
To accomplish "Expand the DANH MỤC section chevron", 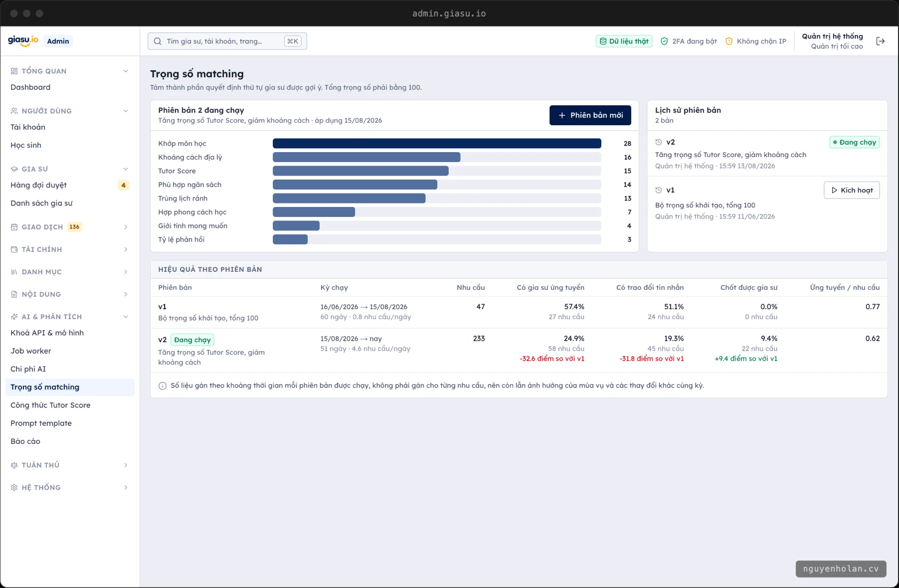I will point(126,272).
